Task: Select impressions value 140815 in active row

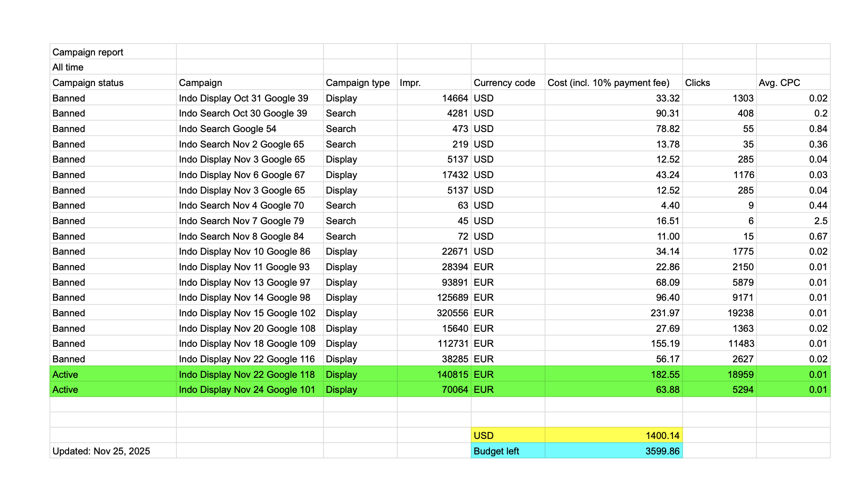Action: [434, 375]
